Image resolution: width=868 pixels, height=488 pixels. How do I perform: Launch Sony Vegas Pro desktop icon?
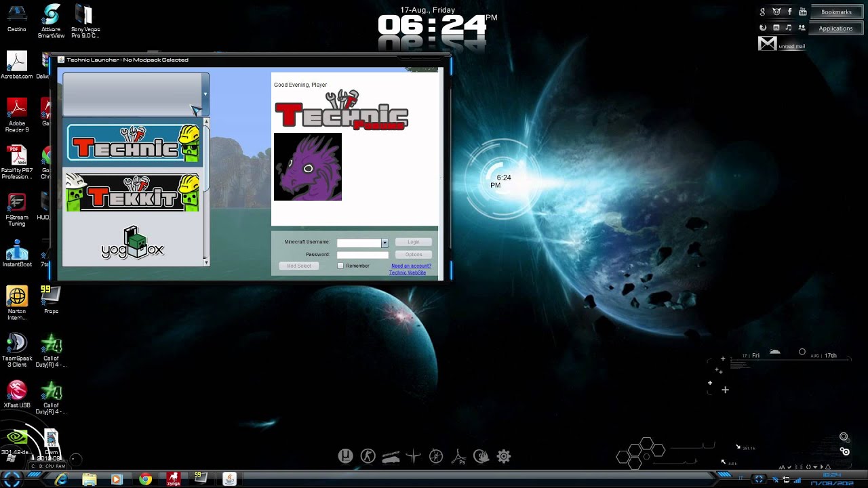[x=85, y=21]
